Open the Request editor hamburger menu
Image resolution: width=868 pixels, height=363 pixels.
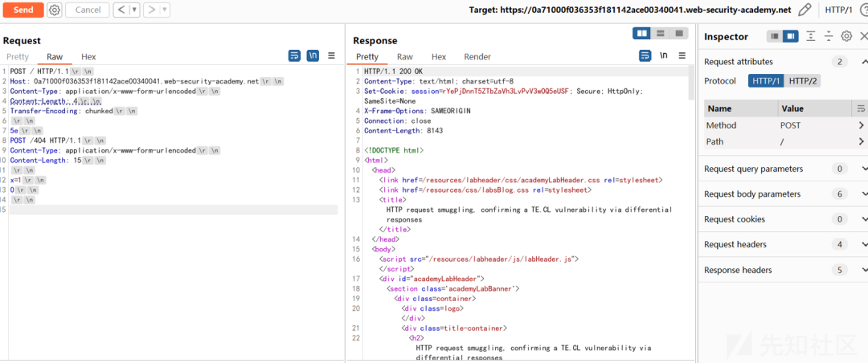click(332, 55)
